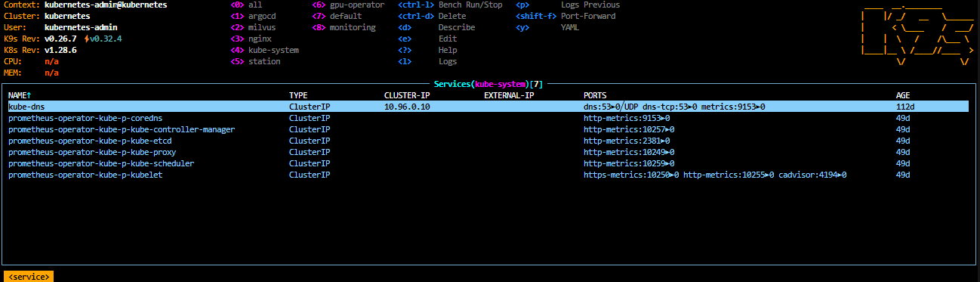980x282 pixels.
Task: Switch to the kube-system namespace shortcut
Action: (x=264, y=50)
